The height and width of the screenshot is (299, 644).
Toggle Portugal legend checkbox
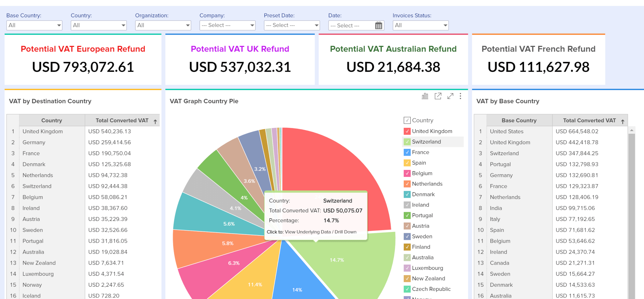pos(407,215)
